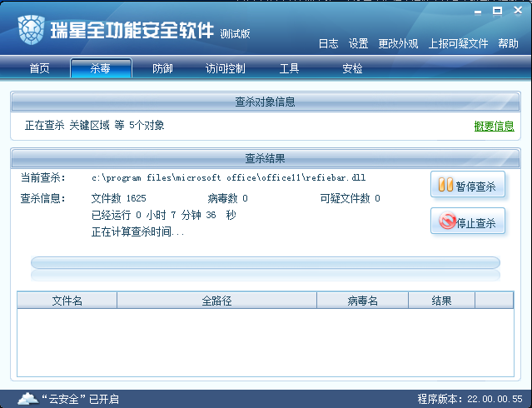Click the 病毒数 0 text
Image resolution: width=532 pixels, height=408 pixels.
[x=227, y=198]
